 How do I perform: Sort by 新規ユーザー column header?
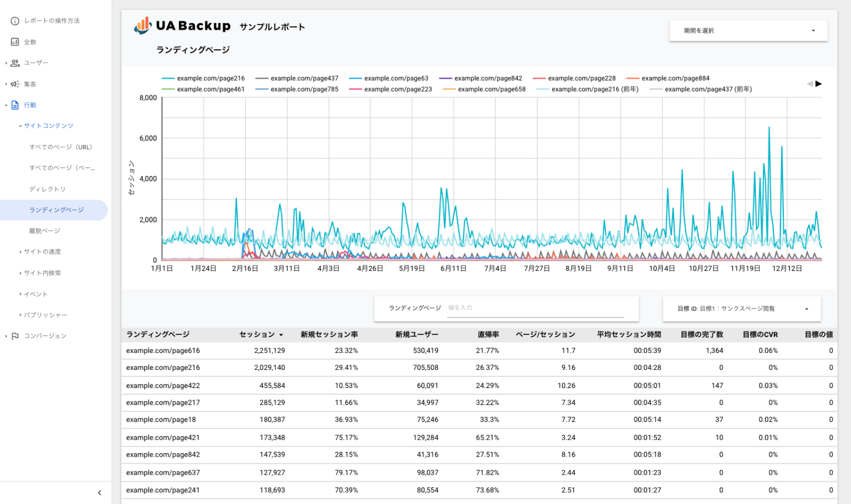pos(417,334)
